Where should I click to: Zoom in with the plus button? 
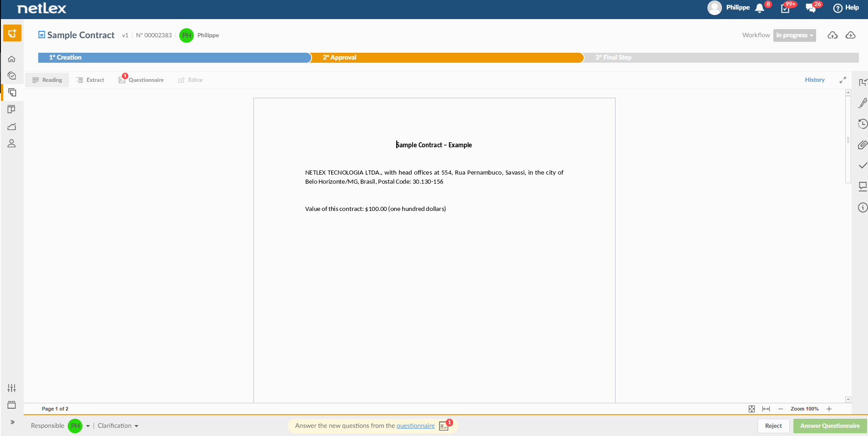829,409
